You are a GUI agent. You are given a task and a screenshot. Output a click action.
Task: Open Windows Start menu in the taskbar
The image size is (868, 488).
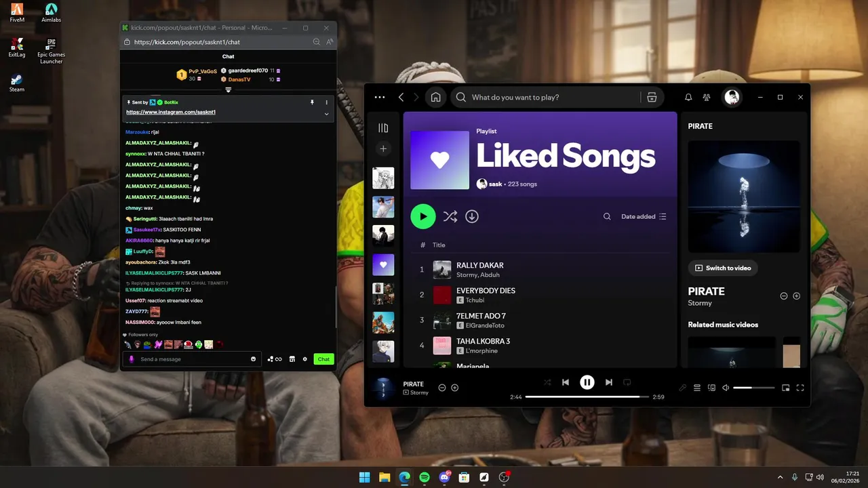(x=364, y=477)
